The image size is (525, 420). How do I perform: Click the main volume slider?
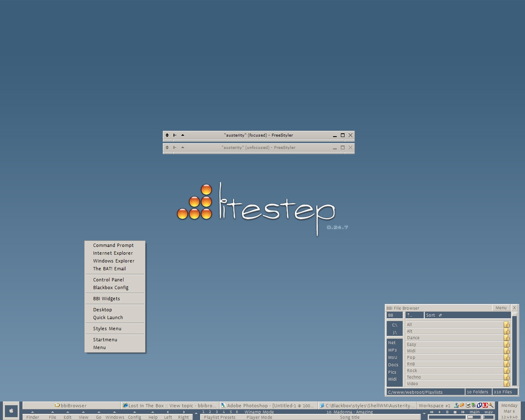[x=474, y=417]
